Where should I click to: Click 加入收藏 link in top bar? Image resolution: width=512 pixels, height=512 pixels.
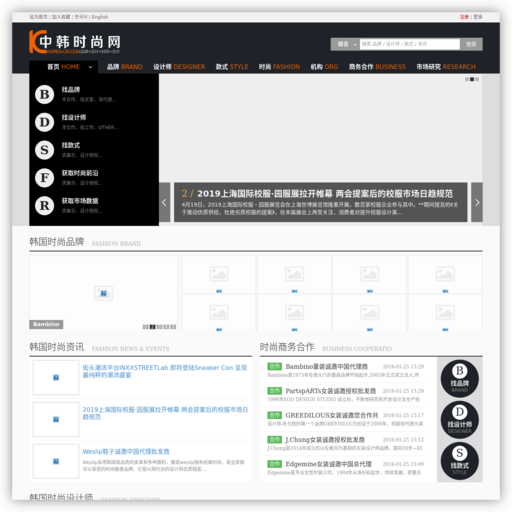(x=61, y=17)
